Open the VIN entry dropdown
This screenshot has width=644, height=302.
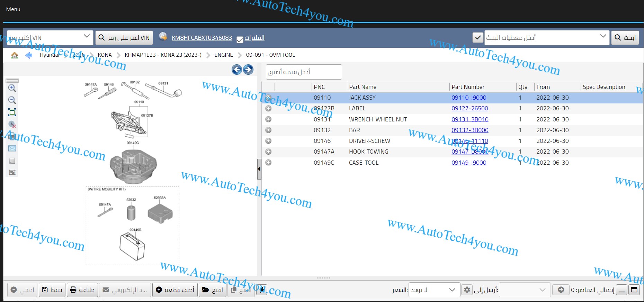coord(87,36)
